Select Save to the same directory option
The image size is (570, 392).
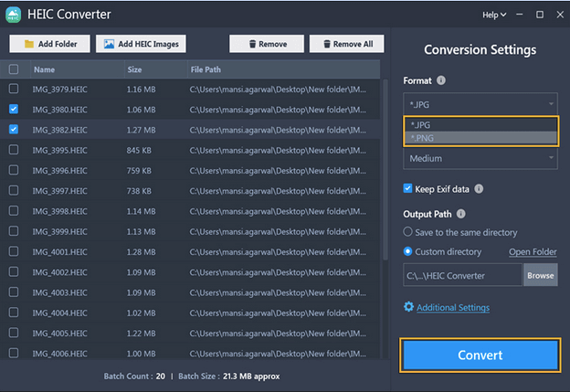(x=408, y=232)
